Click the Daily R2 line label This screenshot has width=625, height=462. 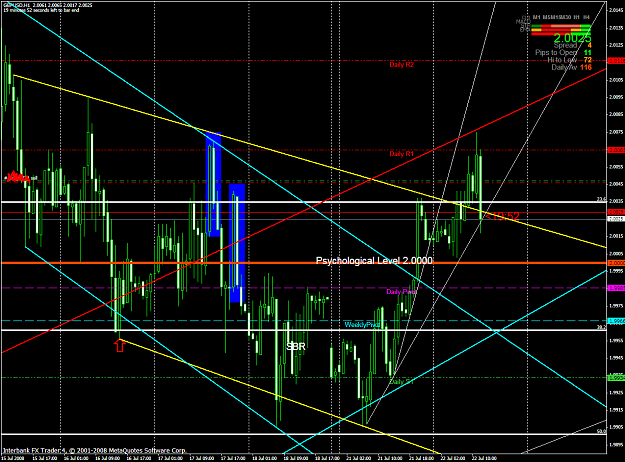(401, 65)
